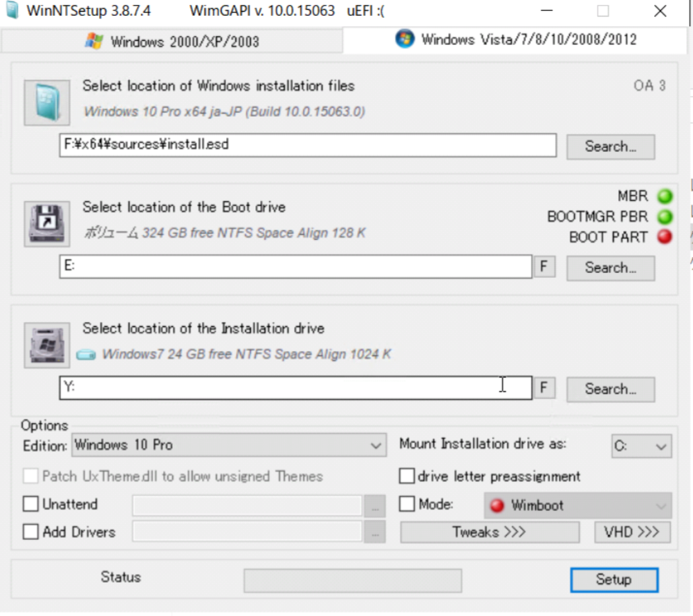This screenshot has width=693, height=616.
Task: Click the install.esd path input field
Action: coord(308,145)
